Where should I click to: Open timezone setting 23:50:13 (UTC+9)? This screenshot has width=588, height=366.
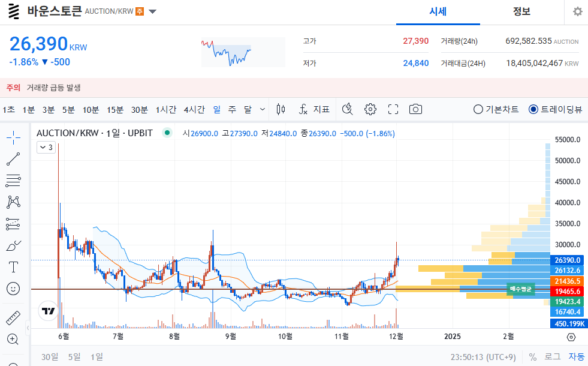pyautogui.click(x=483, y=356)
